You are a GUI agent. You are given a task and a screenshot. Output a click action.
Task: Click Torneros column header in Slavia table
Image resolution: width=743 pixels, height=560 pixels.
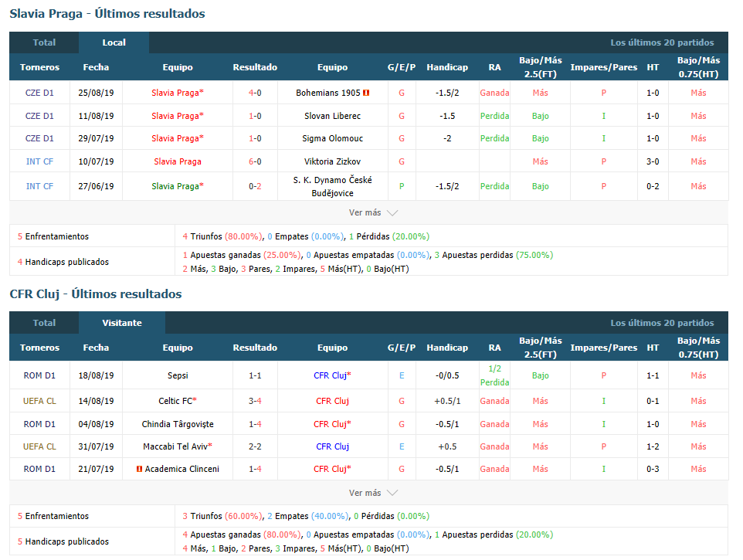39,67
